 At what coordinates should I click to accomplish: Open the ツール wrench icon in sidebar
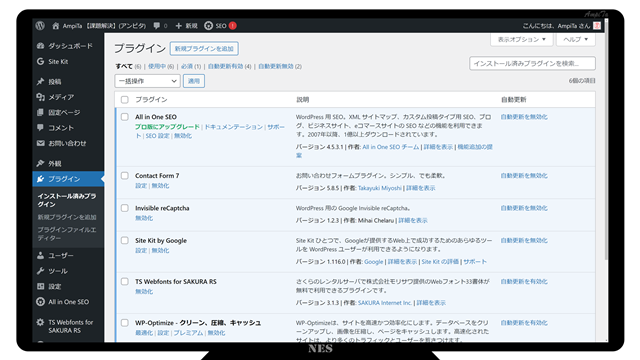pyautogui.click(x=40, y=271)
